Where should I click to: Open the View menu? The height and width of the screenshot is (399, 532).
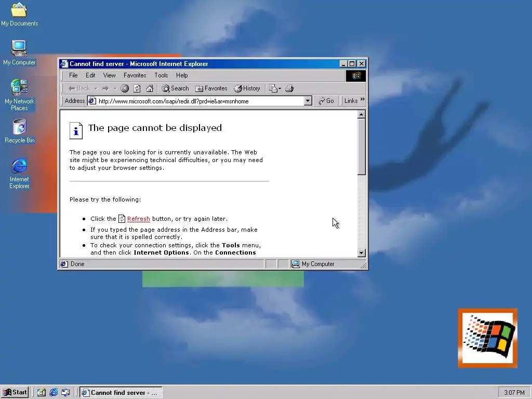click(109, 75)
